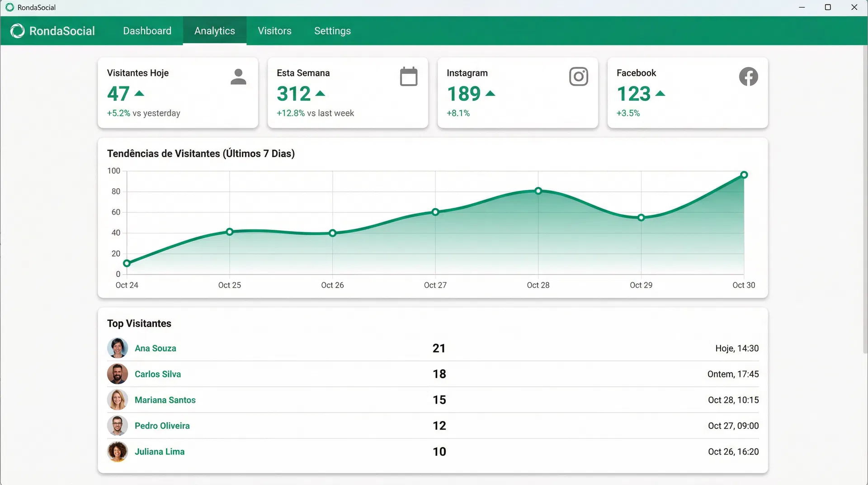Click the up arrow beside 47 visitors
Screen dimensions: 868x485
coord(139,94)
